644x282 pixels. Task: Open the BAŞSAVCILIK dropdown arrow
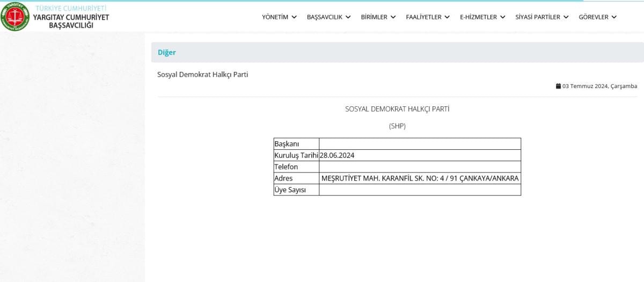click(x=348, y=17)
